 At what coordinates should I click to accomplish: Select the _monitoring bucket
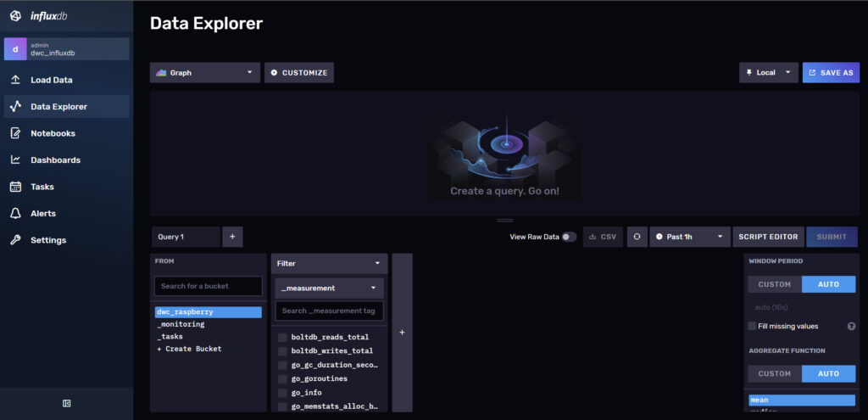point(209,324)
